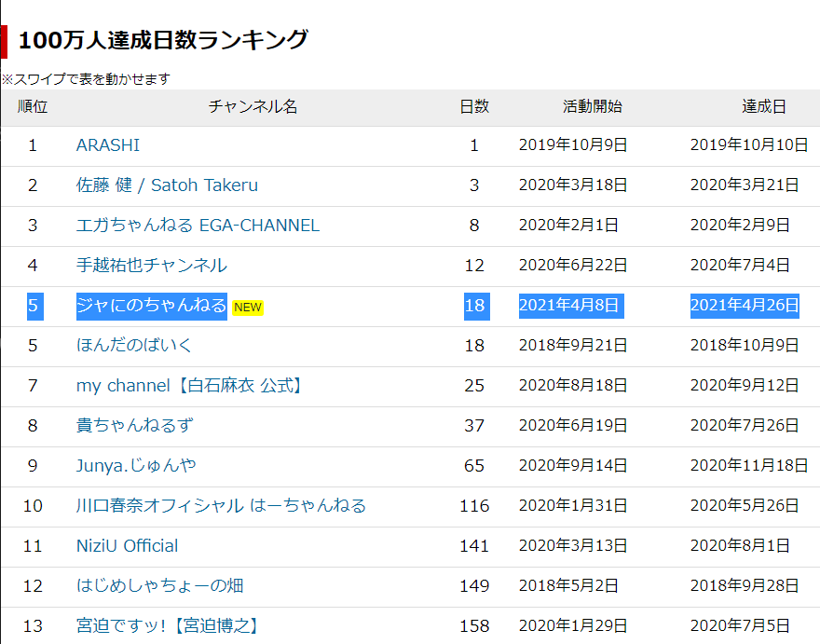
Task: Click the days value 65
Action: click(474, 466)
